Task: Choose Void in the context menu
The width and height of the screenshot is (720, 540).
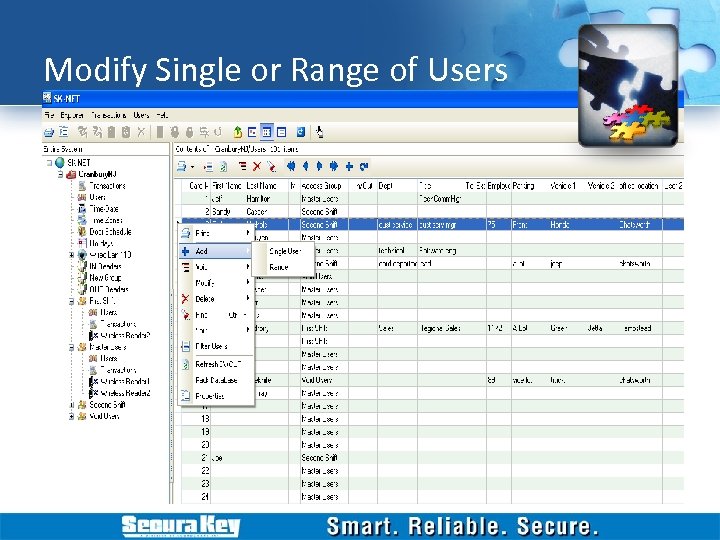Action: [x=216, y=267]
